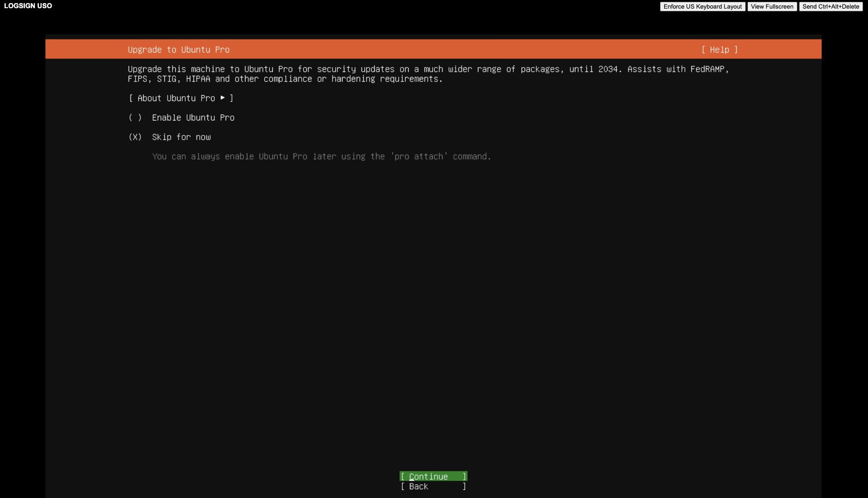Click the View Fullscreen button

coord(772,6)
